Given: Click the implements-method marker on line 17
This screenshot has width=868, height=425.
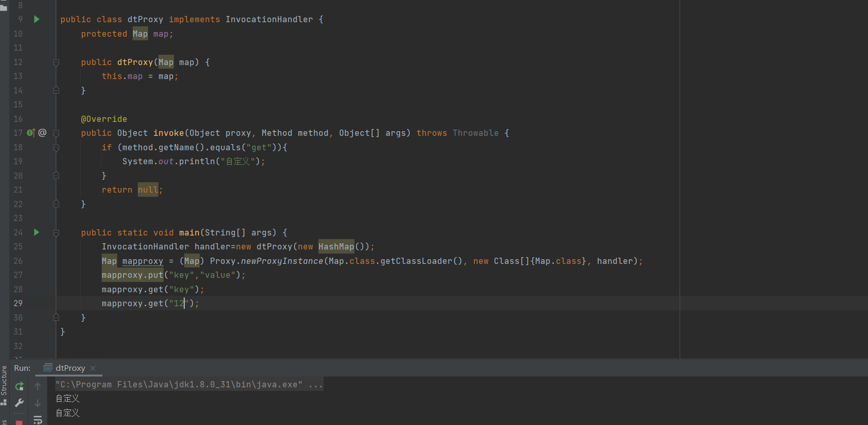Looking at the screenshot, I should [30, 133].
